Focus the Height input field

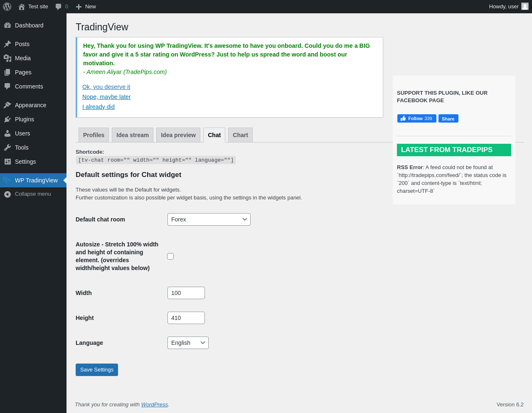[186, 318]
